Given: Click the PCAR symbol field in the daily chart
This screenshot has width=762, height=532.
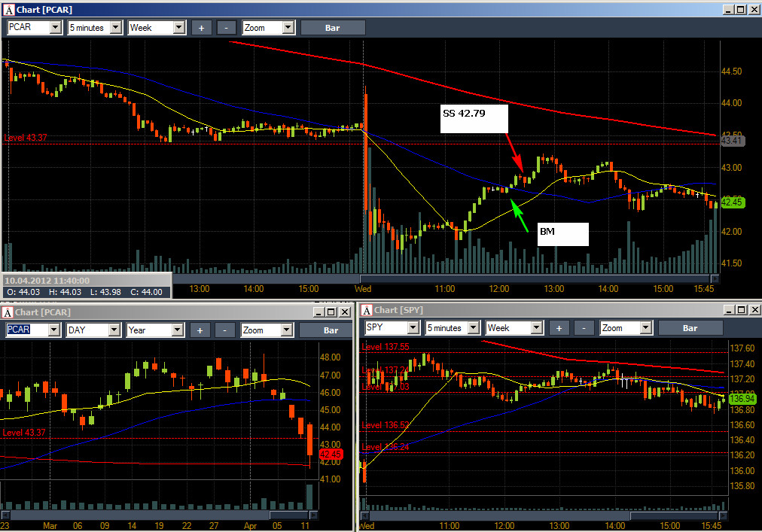Looking at the screenshot, I should coord(27,330).
